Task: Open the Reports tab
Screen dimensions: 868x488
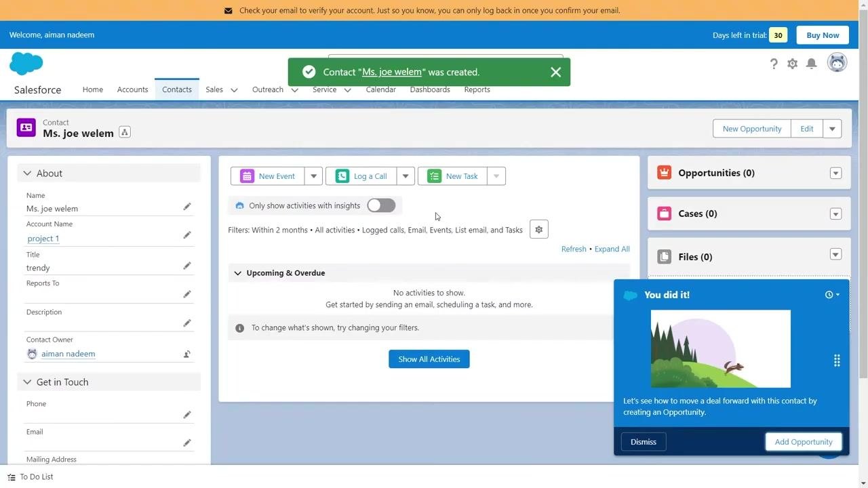Action: click(x=477, y=89)
